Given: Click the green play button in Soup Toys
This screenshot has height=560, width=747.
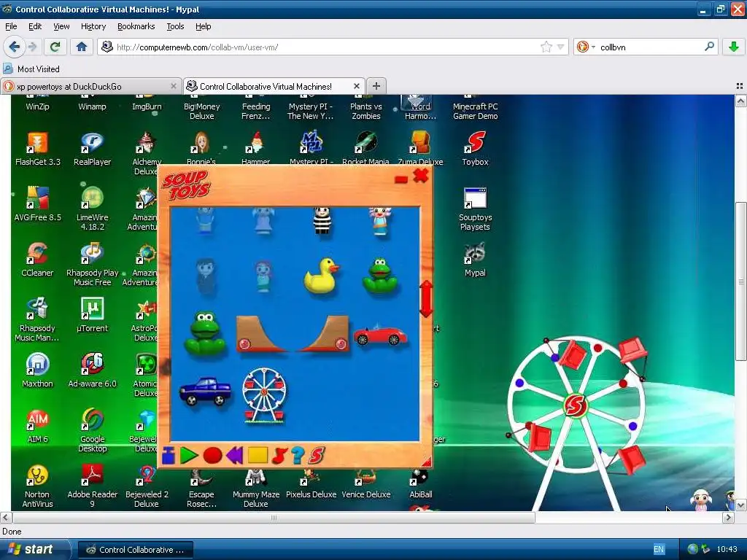Looking at the screenshot, I should point(189,456).
